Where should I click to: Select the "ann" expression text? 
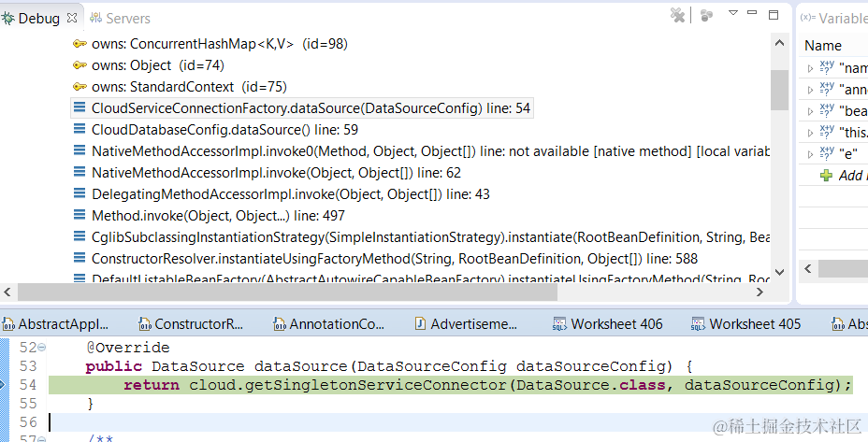tap(853, 90)
